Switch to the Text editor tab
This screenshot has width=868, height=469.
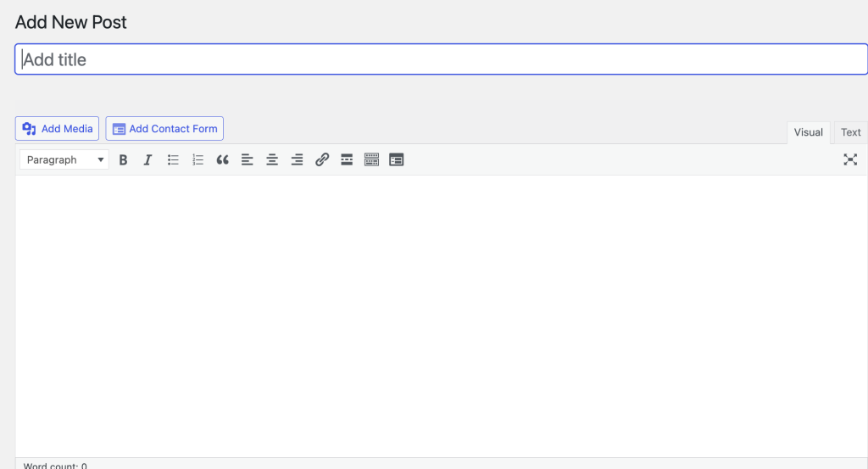(x=850, y=132)
